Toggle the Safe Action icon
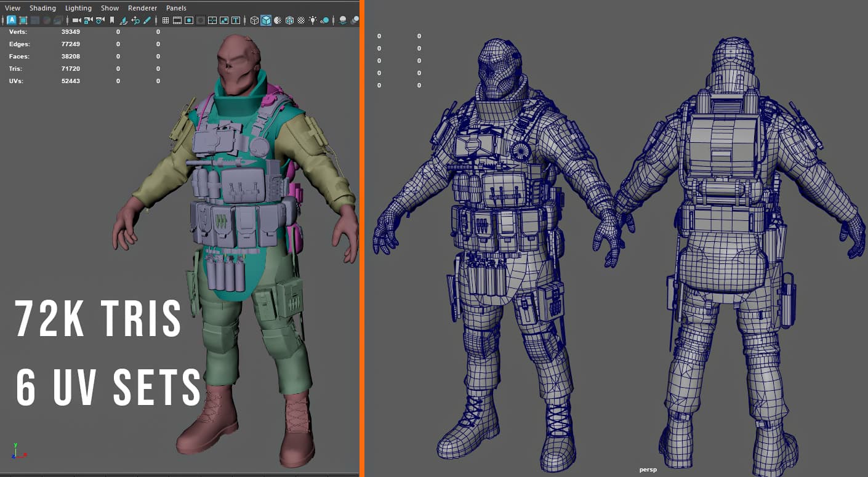Viewport: 868px width, 477px height. click(x=224, y=20)
